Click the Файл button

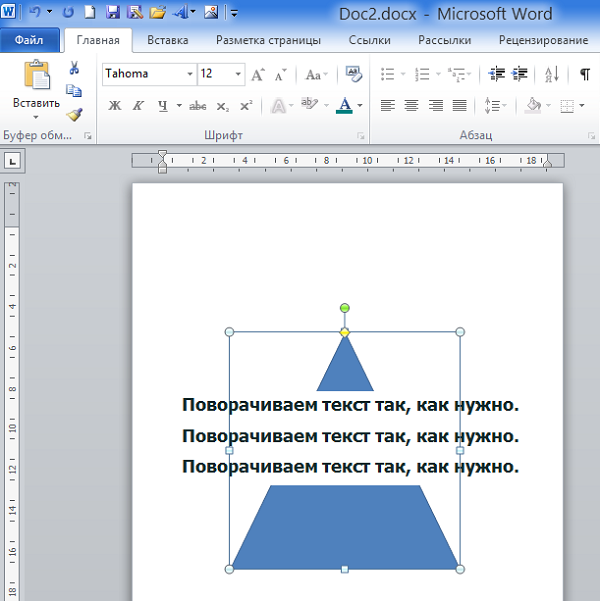[x=28, y=40]
